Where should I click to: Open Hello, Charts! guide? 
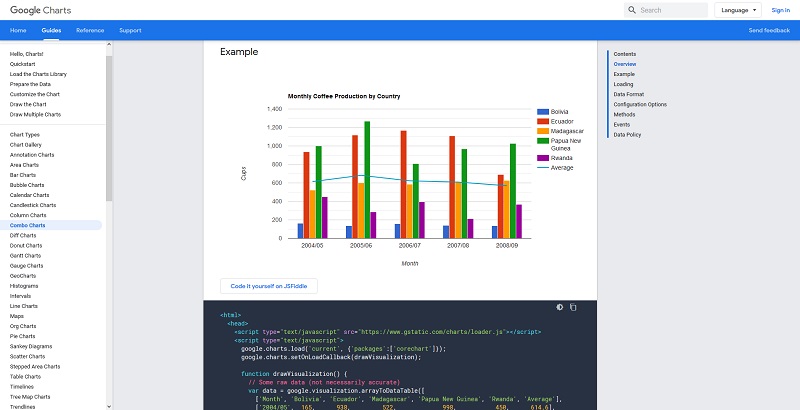point(27,54)
